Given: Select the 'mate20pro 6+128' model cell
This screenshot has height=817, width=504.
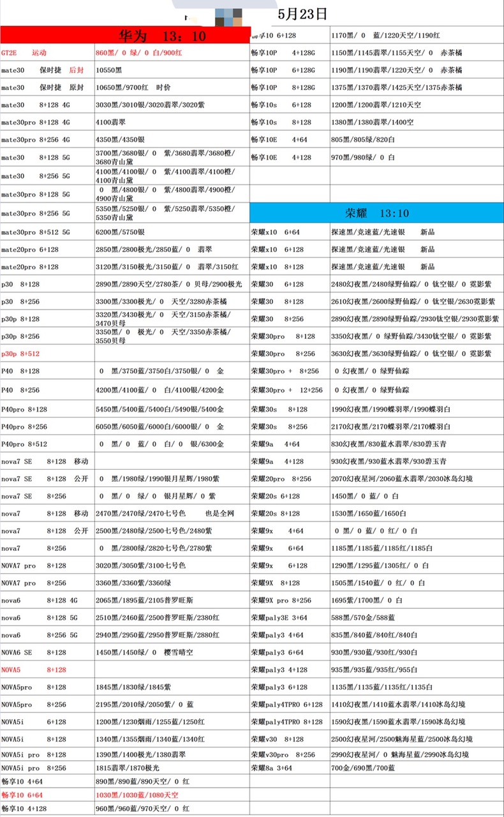Looking at the screenshot, I should 47,250.
